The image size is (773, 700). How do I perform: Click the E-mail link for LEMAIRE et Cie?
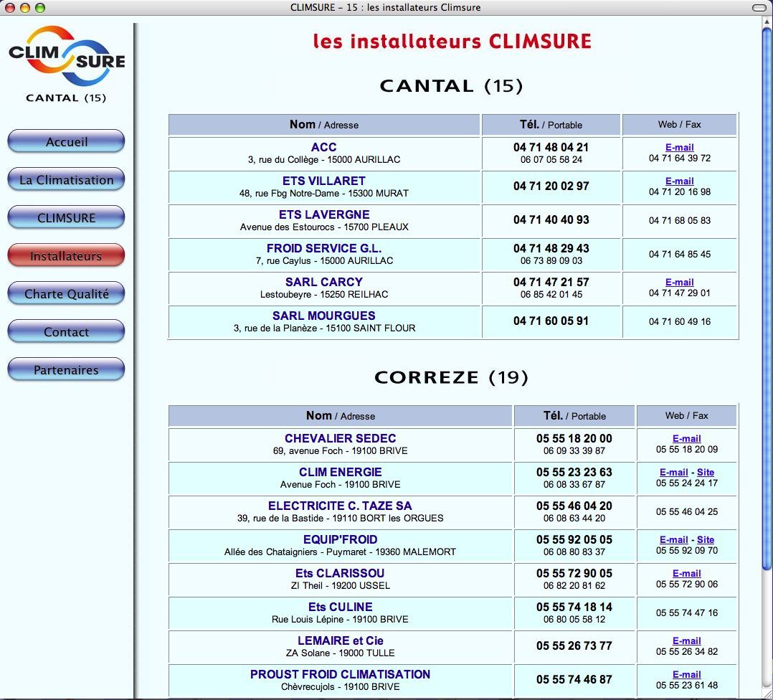687,640
